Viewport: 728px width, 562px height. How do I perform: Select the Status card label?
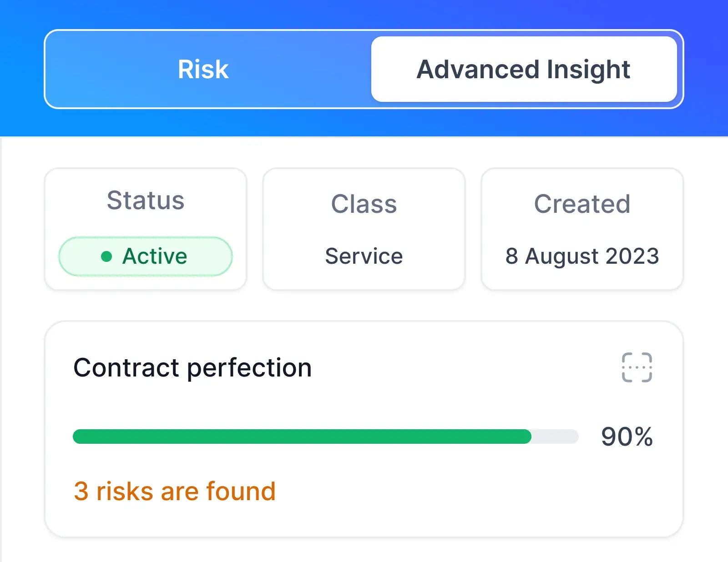coord(146,201)
